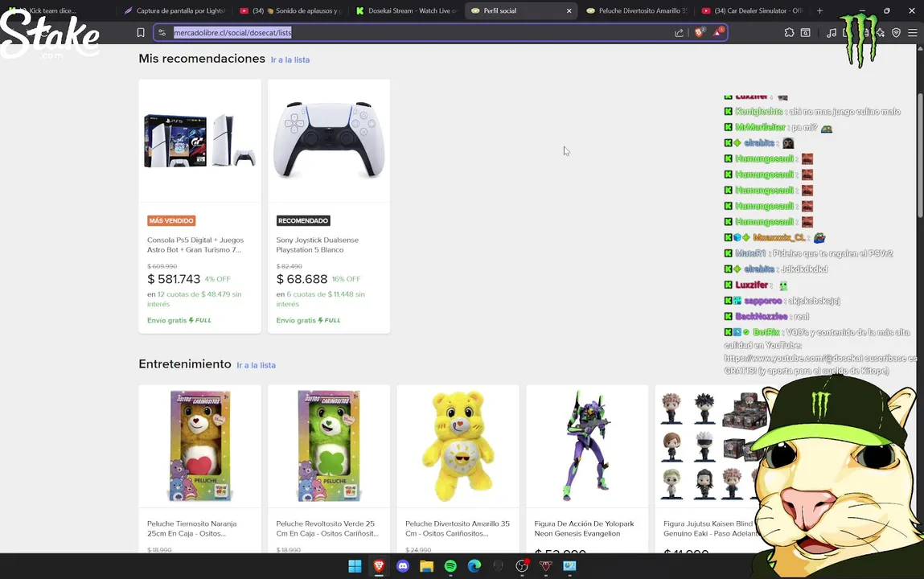The image size is (924, 579).
Task: Open 'Ir a la lista' for Mis recomendaciones
Action: coord(290,60)
